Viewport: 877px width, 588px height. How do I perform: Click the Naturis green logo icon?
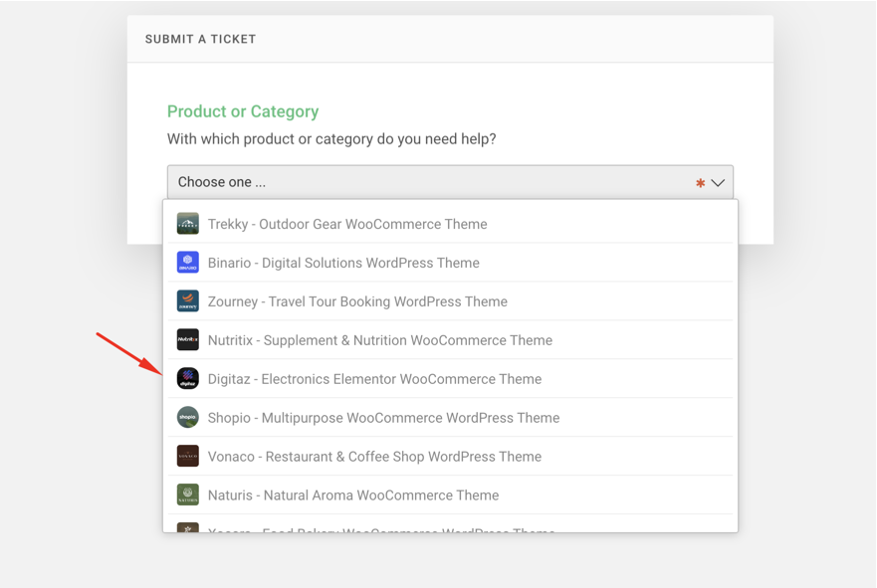coord(188,494)
